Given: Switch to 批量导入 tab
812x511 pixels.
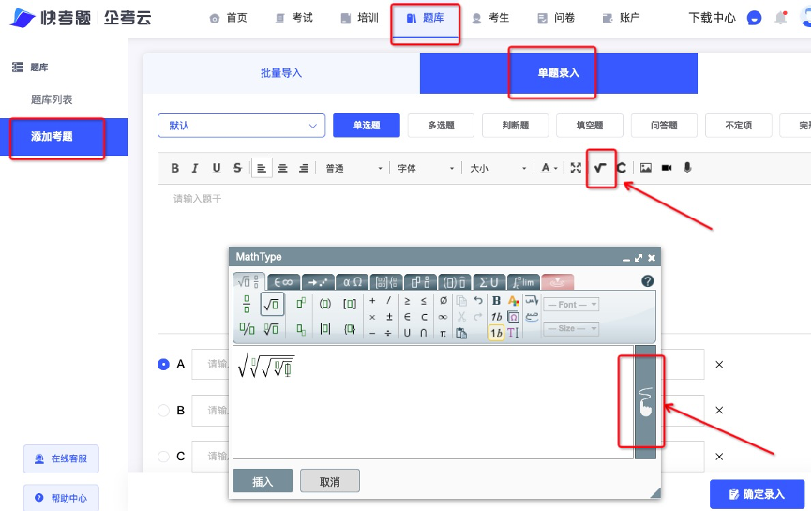Looking at the screenshot, I should [x=281, y=73].
